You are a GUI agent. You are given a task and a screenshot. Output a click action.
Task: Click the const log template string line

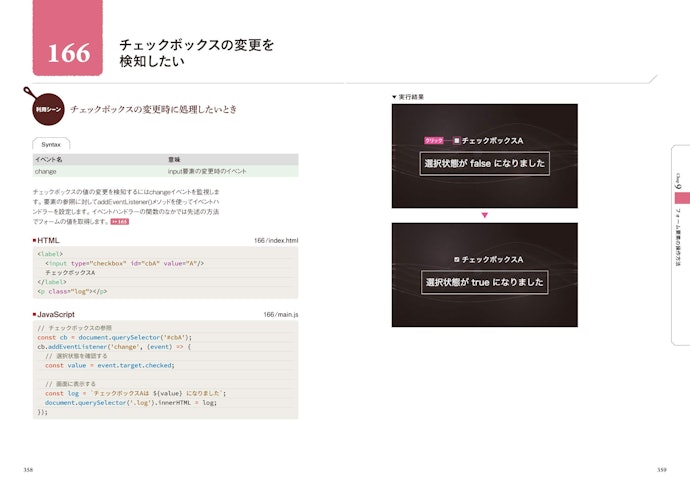coord(135,393)
